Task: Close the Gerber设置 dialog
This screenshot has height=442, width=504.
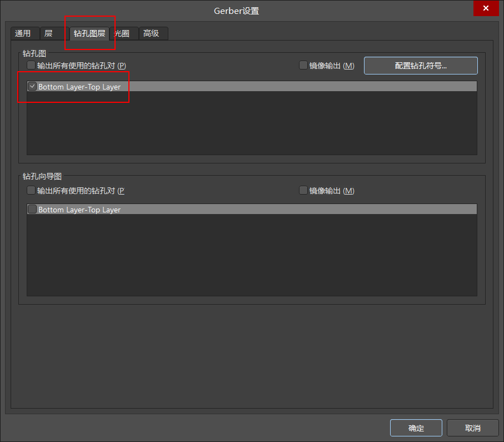Action: point(486,8)
